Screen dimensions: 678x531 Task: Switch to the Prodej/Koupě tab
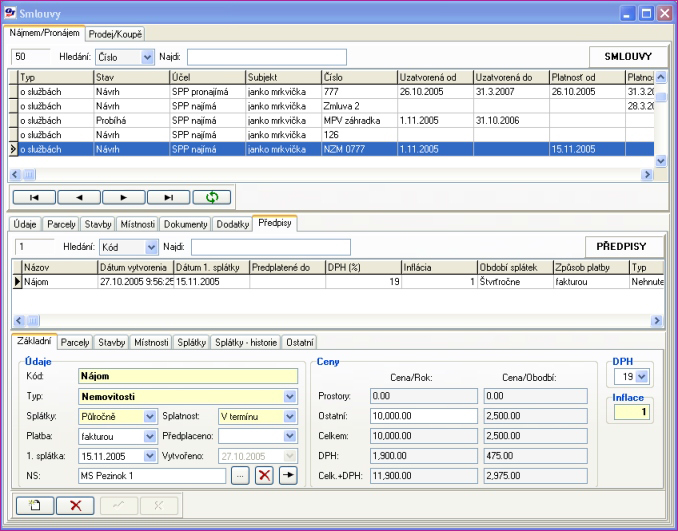(115, 34)
